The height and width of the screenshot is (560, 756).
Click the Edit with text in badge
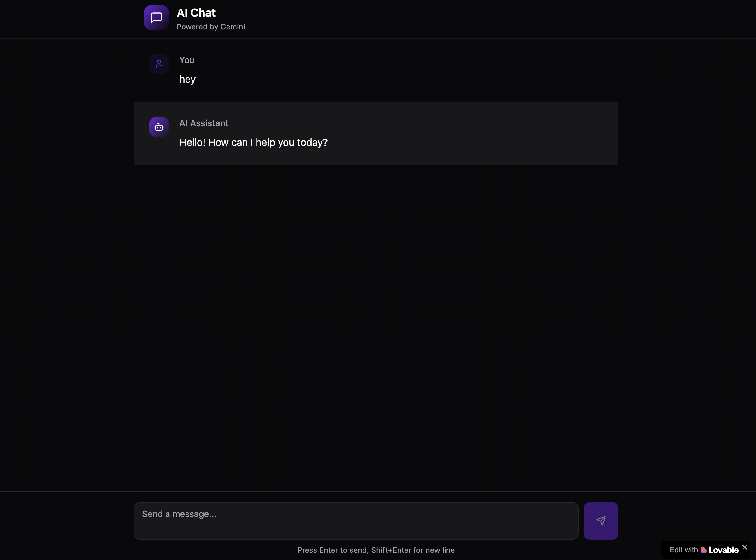(x=683, y=550)
